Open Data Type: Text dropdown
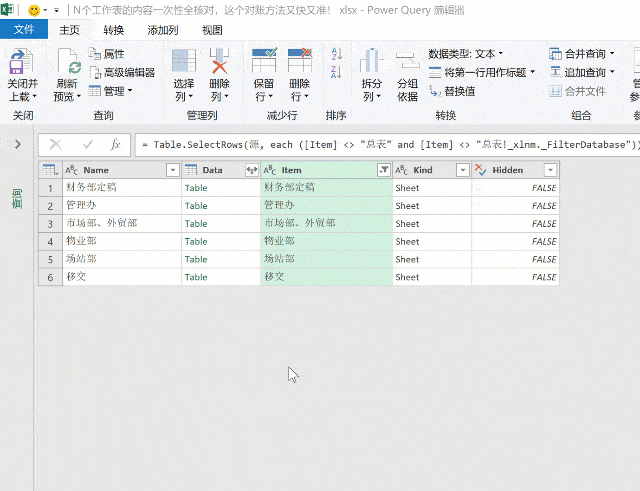This screenshot has width=640, height=491. tap(466, 54)
